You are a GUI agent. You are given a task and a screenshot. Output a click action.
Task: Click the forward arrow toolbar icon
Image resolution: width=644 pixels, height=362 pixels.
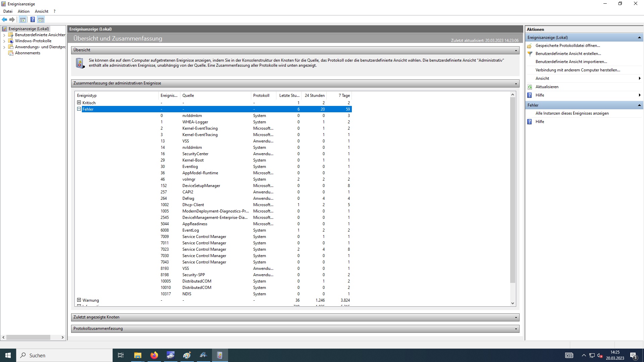point(12,19)
